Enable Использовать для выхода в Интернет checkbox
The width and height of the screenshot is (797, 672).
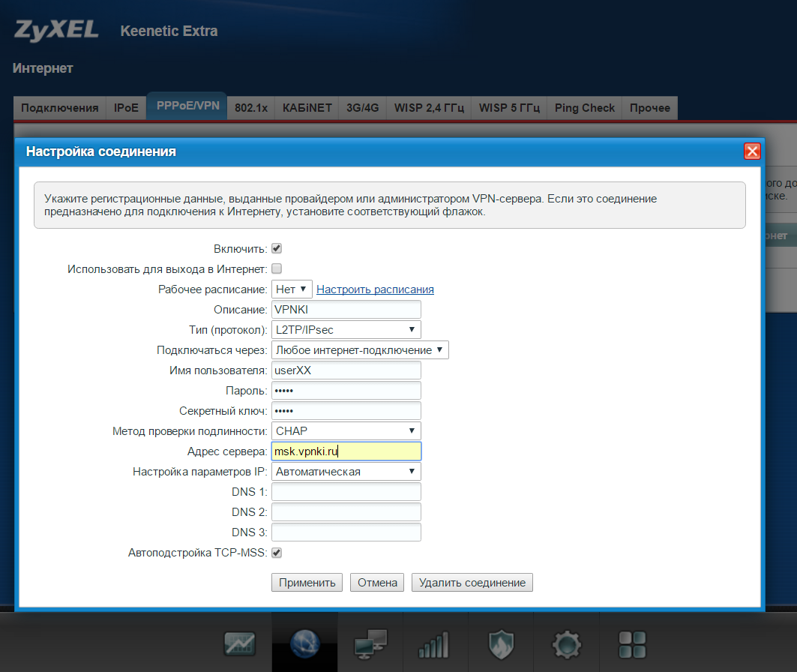click(277, 268)
